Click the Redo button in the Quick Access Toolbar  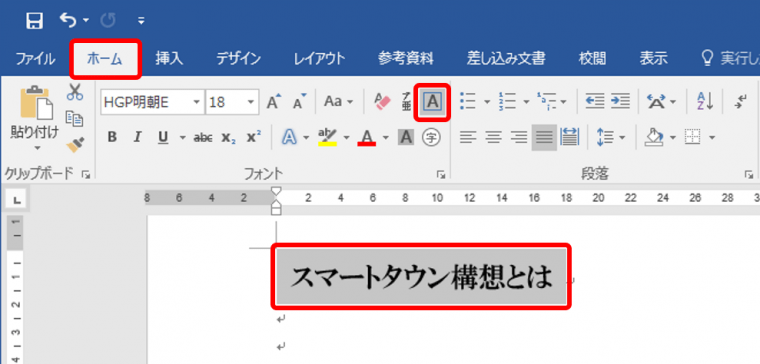click(107, 20)
